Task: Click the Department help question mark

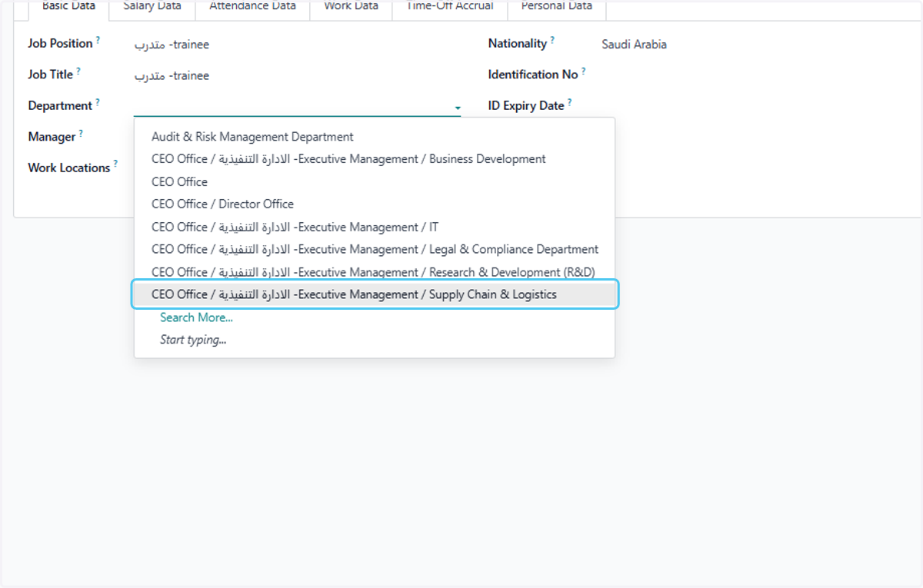Action: click(98, 101)
